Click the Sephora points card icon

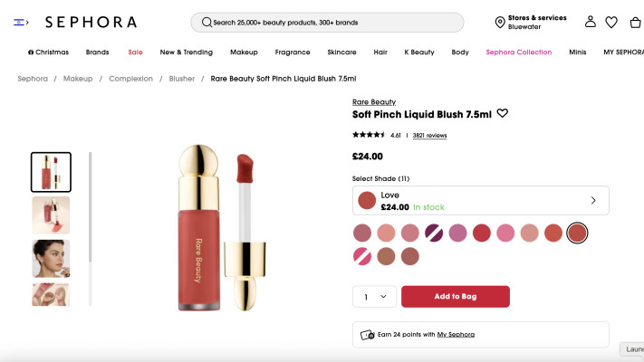tap(367, 335)
